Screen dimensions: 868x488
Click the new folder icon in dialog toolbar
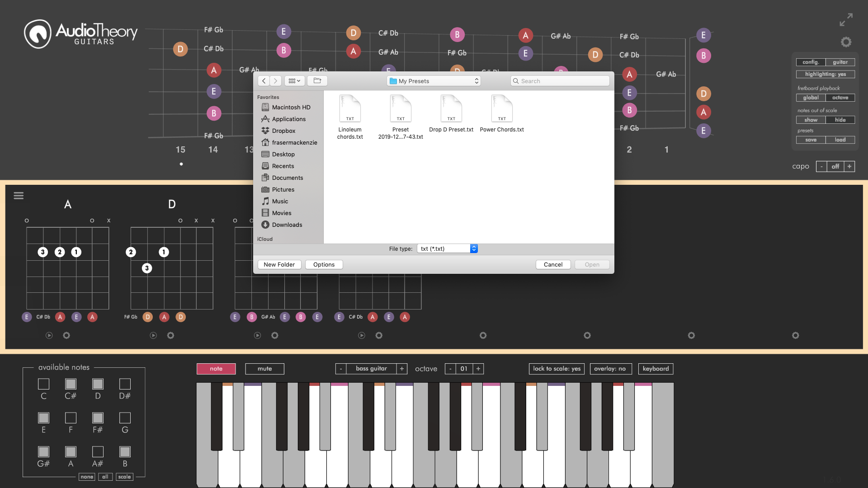[317, 81]
